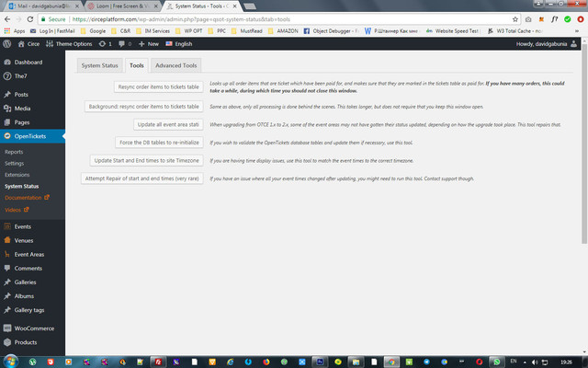Viewport: 588px width, 368px height.
Task: Open the New content menu
Action: 149,44
